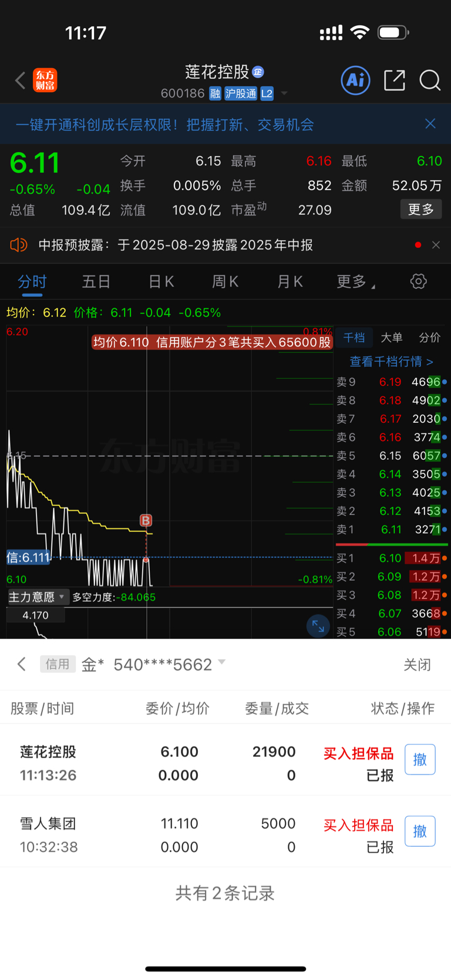Select 卖2 price 6.12 row
The width and height of the screenshot is (451, 980).
coord(392,511)
